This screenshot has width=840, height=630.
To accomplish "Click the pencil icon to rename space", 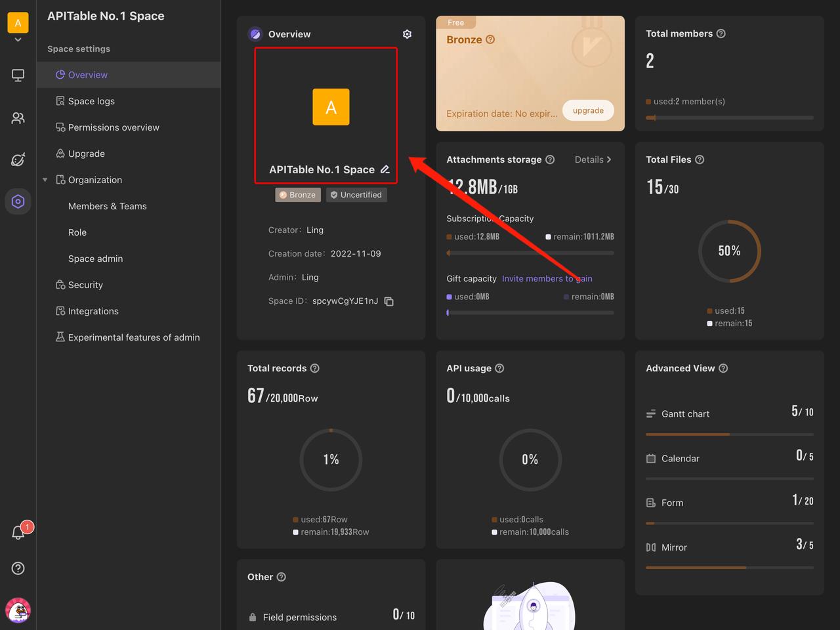I will point(385,169).
